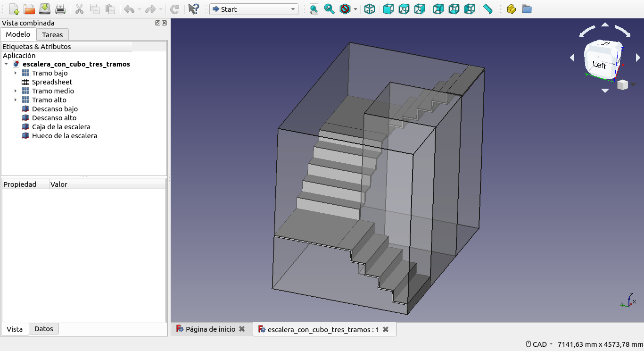Open the workbench selector showing Start

click(x=254, y=9)
